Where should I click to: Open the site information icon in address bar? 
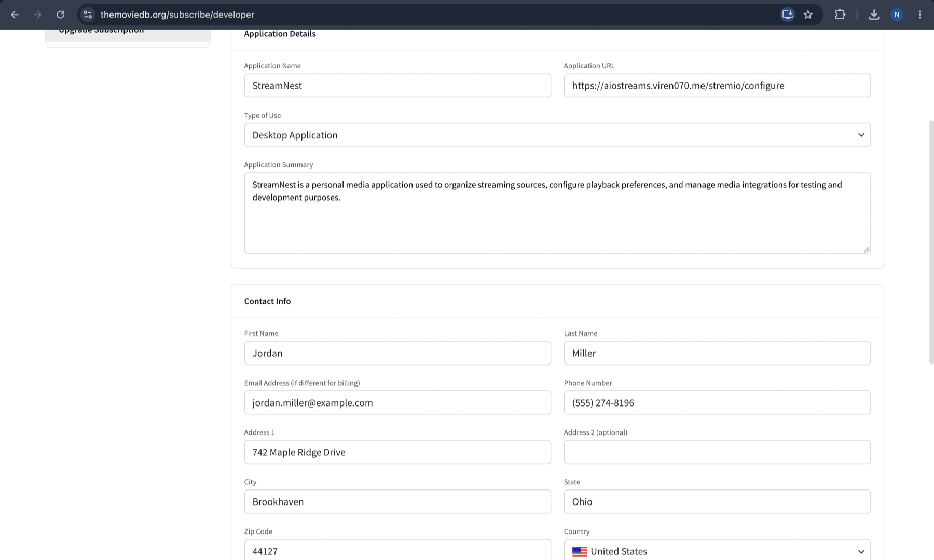coord(88,15)
